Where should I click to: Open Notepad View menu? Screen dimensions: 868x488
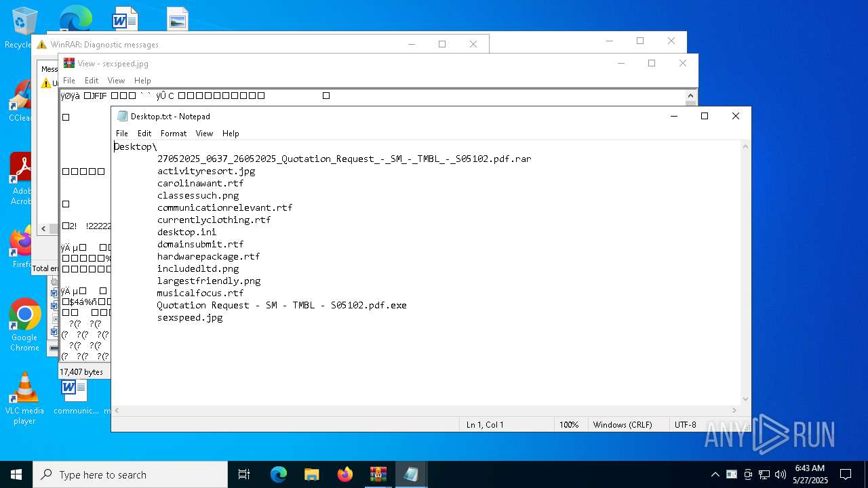(204, 134)
